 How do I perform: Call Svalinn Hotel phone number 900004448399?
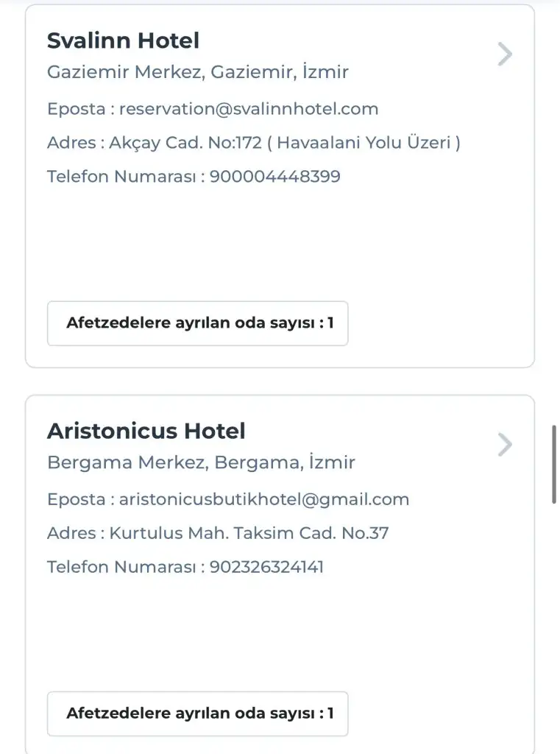275,177
